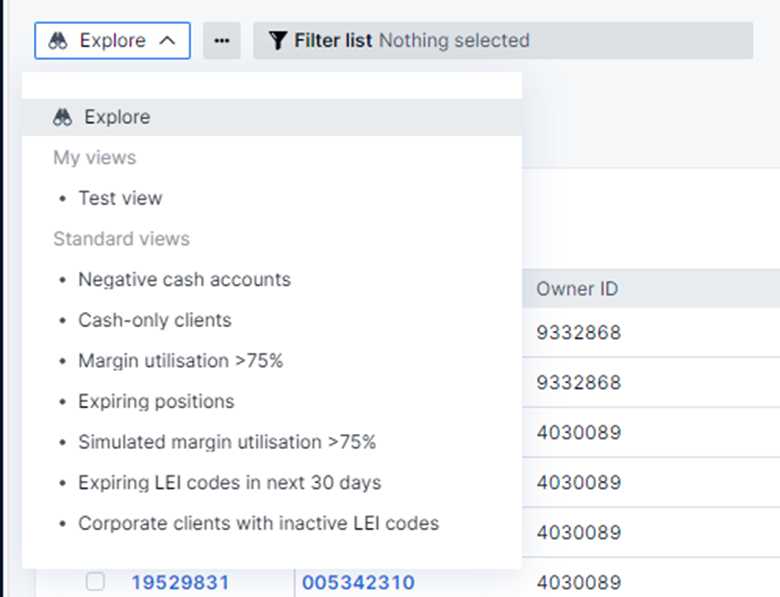This screenshot has height=597, width=780.
Task: Click the binoculars icon in Explore button
Action: point(59,41)
